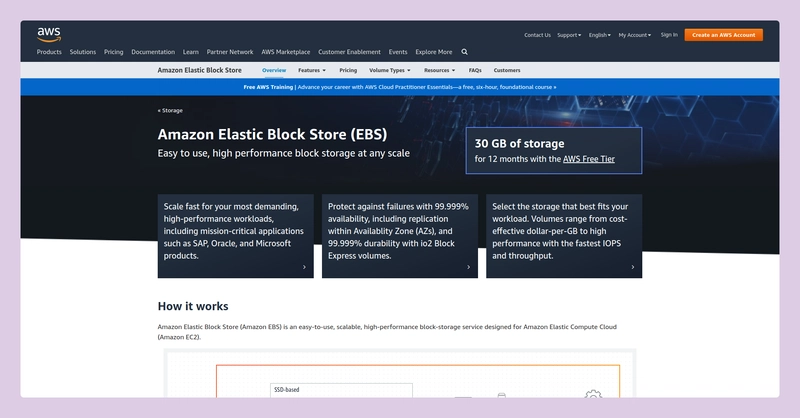This screenshot has width=800, height=418.
Task: Click the 30 GB of storage box
Action: pyautogui.click(x=554, y=151)
